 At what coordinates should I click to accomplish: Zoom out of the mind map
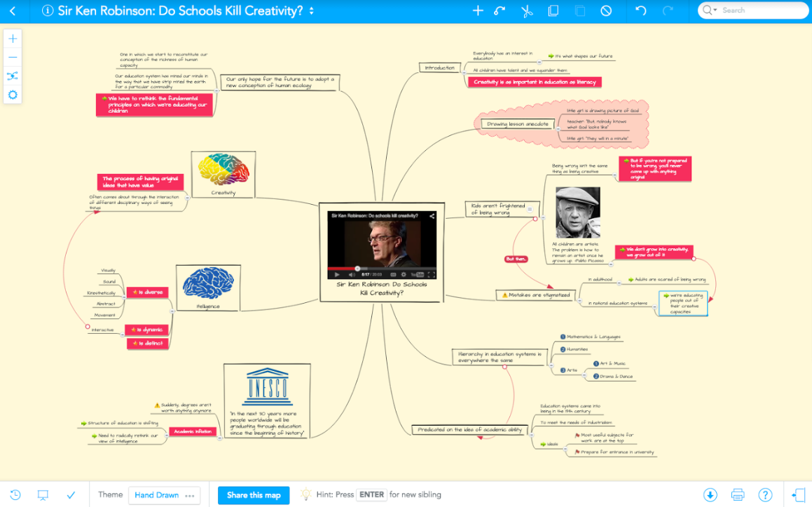click(13, 57)
